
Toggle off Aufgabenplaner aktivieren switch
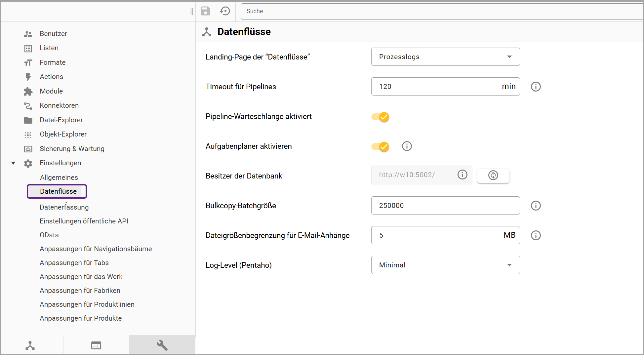pyautogui.click(x=381, y=147)
